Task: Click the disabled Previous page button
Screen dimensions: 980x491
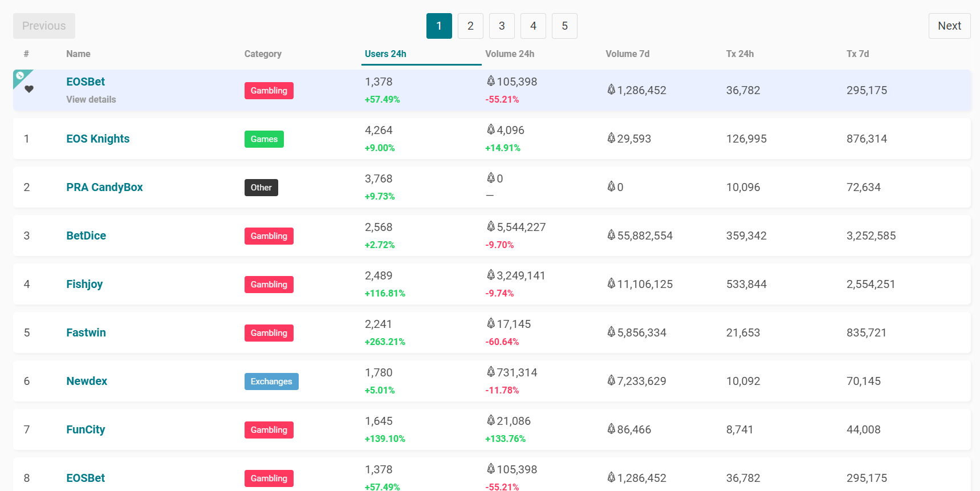Action: click(x=44, y=26)
